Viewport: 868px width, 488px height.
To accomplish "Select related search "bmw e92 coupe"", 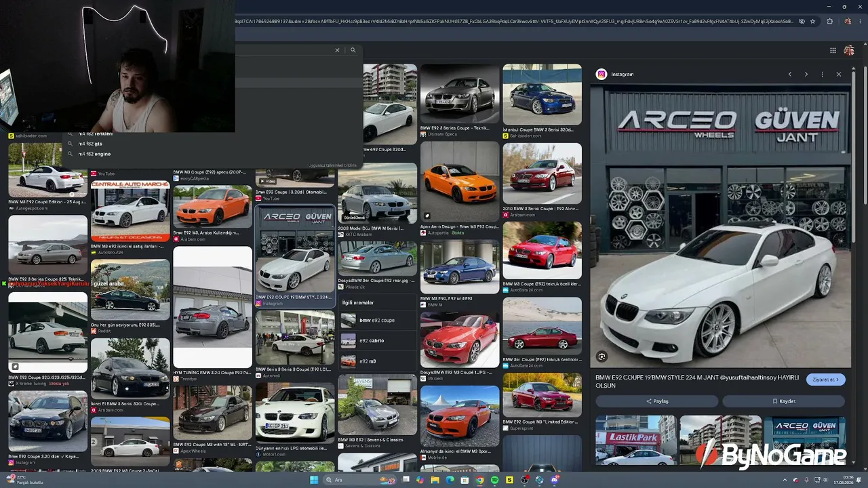I will [378, 320].
